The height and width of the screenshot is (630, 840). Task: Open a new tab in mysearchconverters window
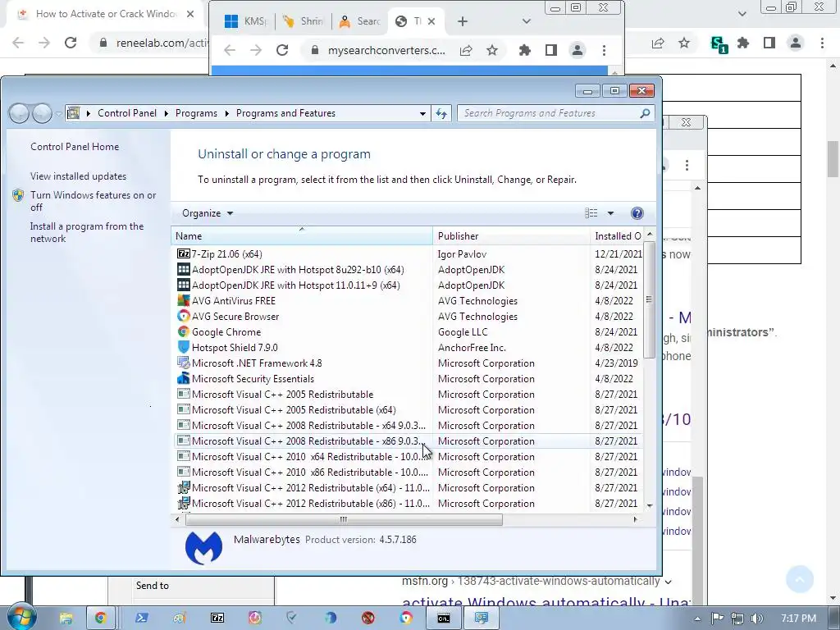point(463,21)
